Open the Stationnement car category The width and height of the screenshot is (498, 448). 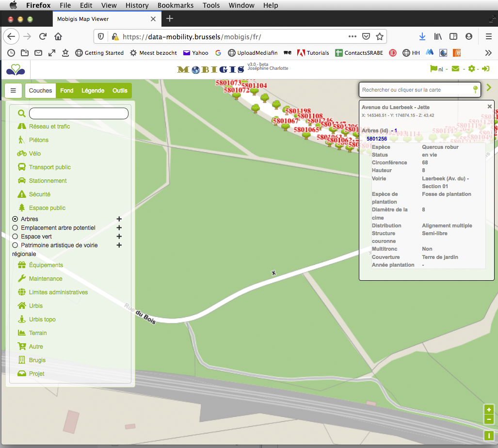tap(48, 181)
